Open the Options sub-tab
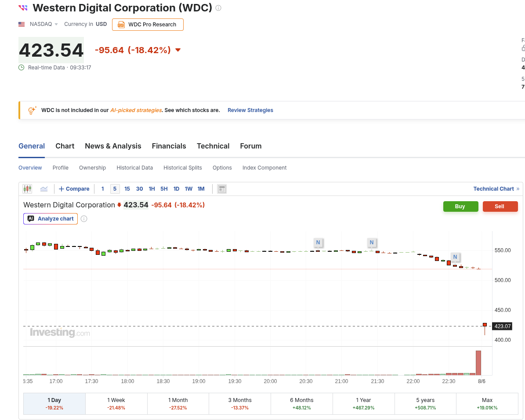This screenshot has height=420, width=525. 222,168
